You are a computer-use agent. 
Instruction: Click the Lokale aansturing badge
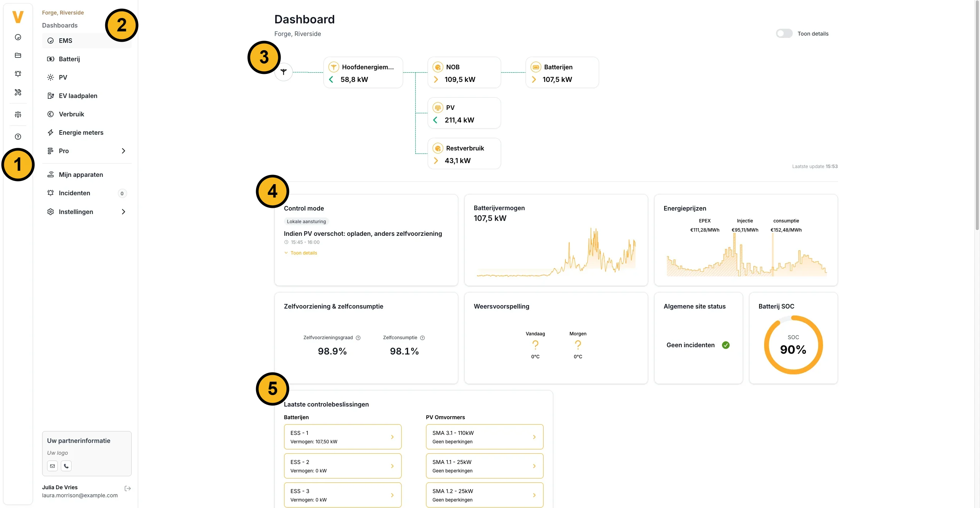coord(306,222)
